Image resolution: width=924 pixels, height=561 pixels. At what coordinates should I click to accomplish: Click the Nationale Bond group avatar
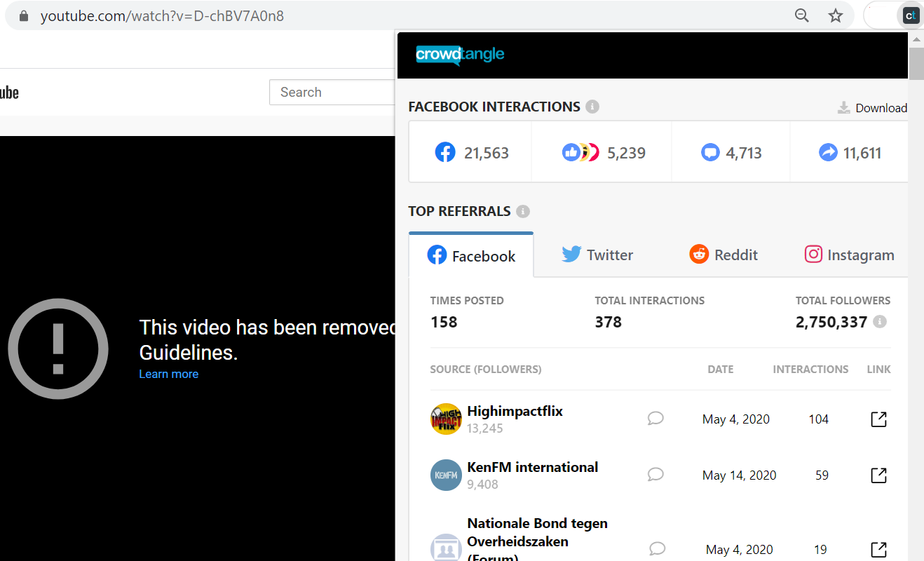pos(446,548)
